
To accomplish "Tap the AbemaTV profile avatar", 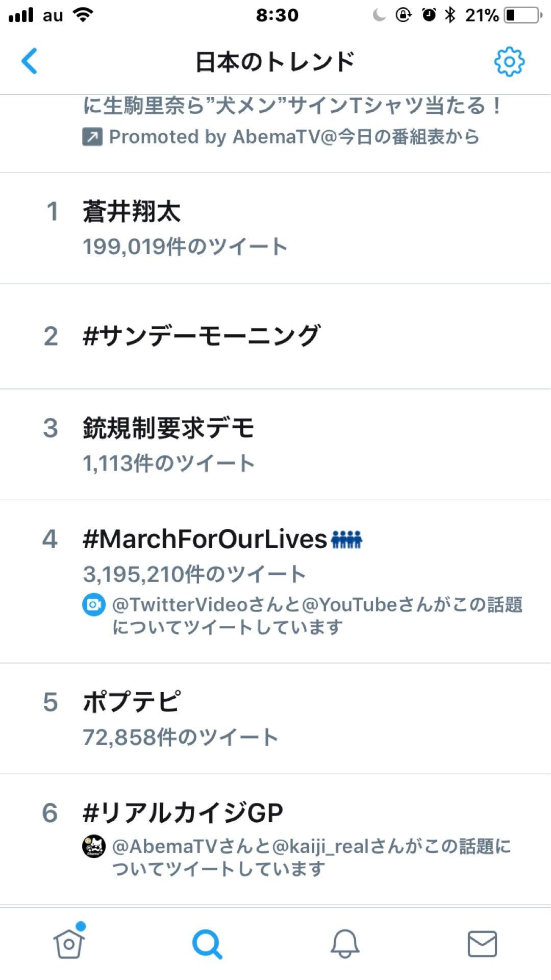I will coord(94,847).
